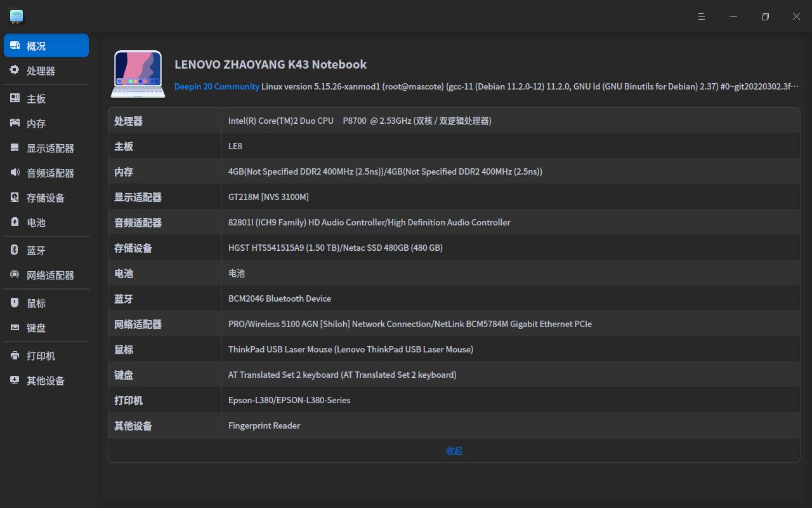Click the memory (内存) icon in sidebar
This screenshot has height=508, width=812.
(x=15, y=123)
